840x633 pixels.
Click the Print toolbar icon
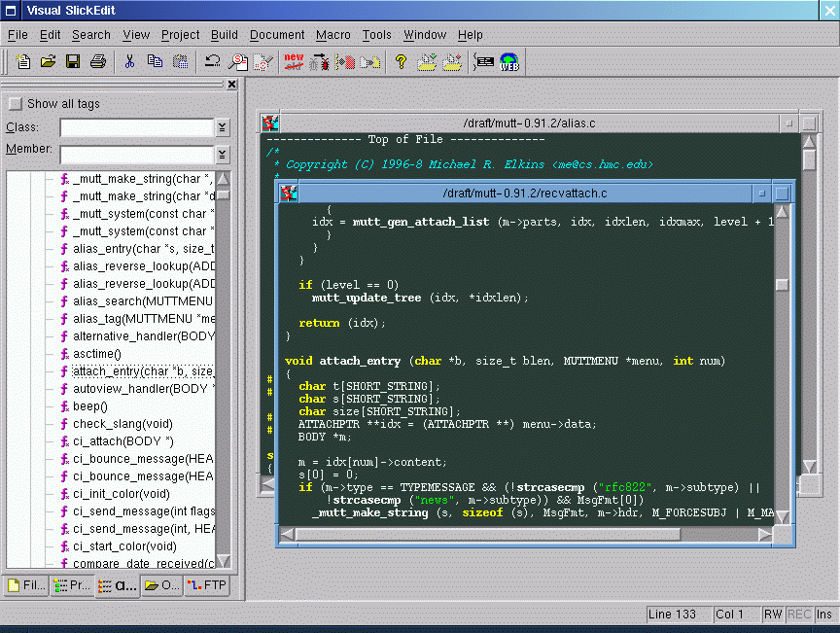tap(97, 62)
